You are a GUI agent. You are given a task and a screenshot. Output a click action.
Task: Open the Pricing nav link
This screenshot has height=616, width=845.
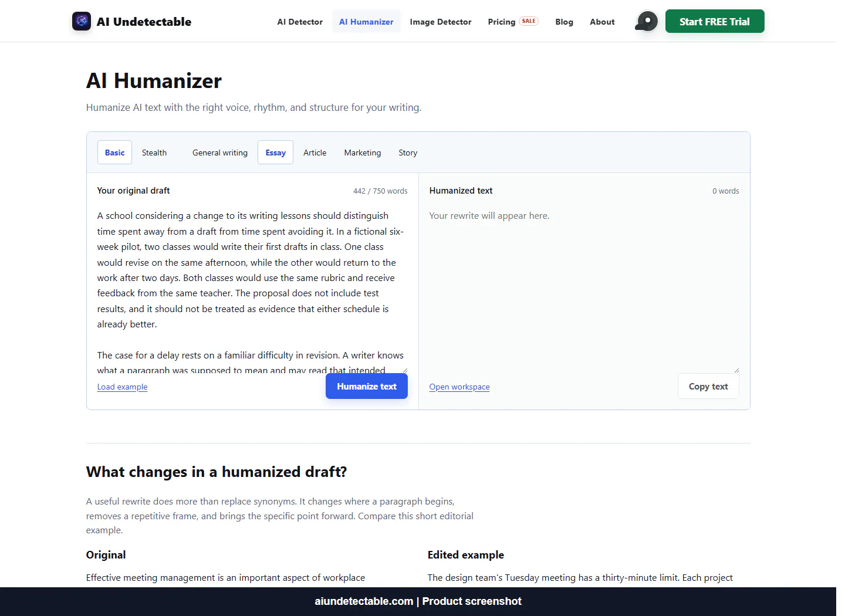point(502,22)
